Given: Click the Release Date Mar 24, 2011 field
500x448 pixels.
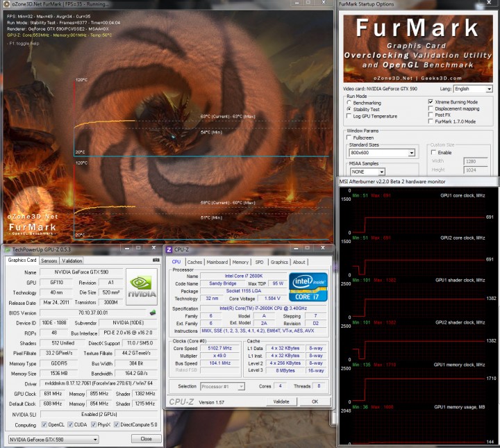Looking at the screenshot, I should (x=56, y=302).
